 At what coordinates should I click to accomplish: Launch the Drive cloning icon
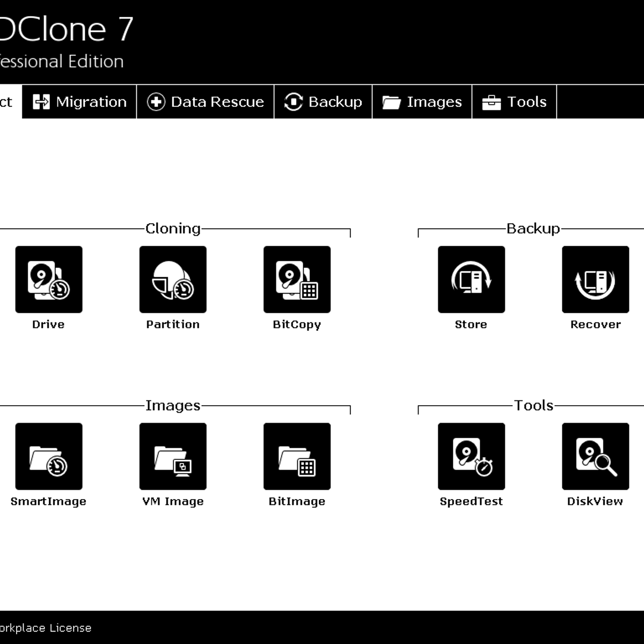coord(49,280)
